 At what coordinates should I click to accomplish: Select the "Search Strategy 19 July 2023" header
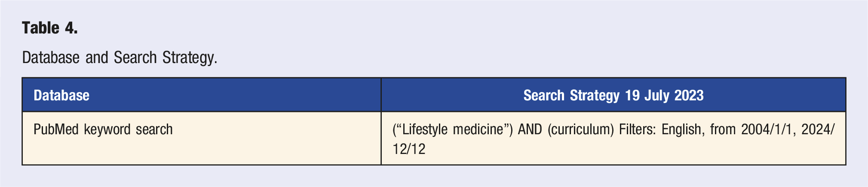[x=613, y=95]
